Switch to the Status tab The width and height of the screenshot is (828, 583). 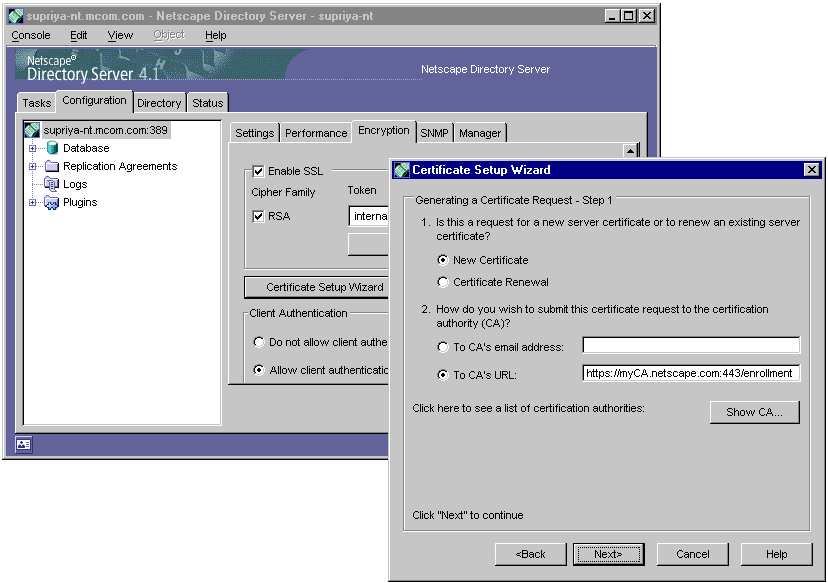208,103
